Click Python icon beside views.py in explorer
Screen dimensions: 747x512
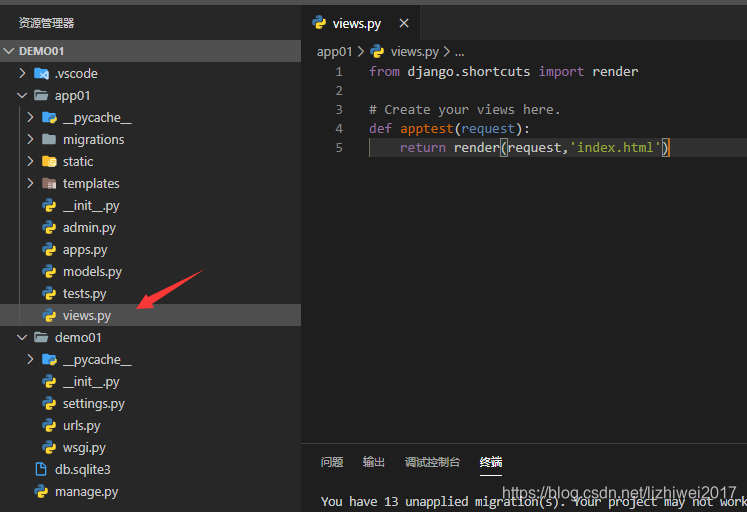click(x=49, y=315)
